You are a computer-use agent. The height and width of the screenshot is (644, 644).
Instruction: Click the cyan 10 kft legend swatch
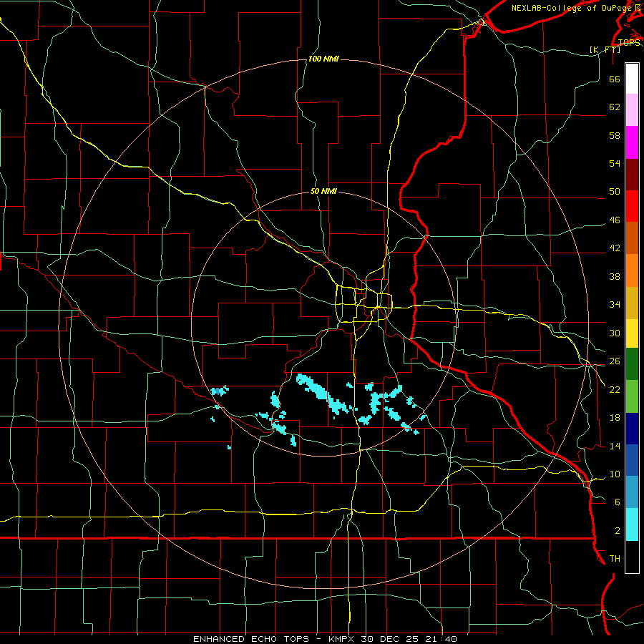[x=632, y=525]
